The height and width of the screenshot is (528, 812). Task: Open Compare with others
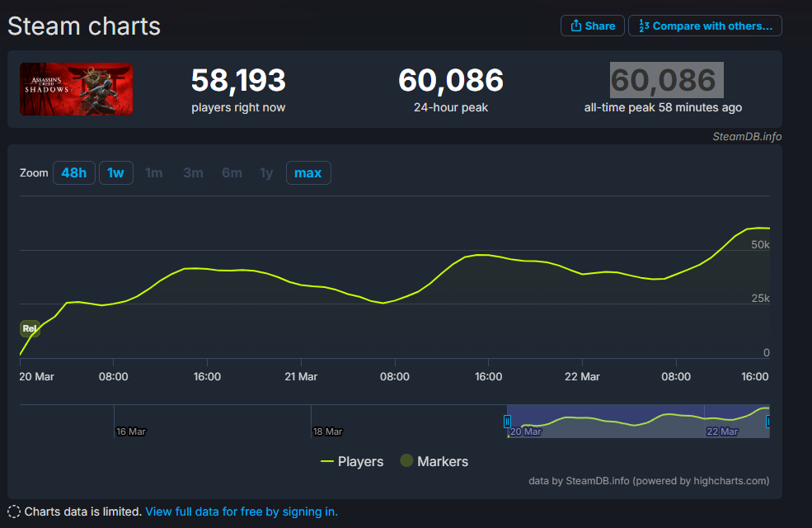point(705,26)
